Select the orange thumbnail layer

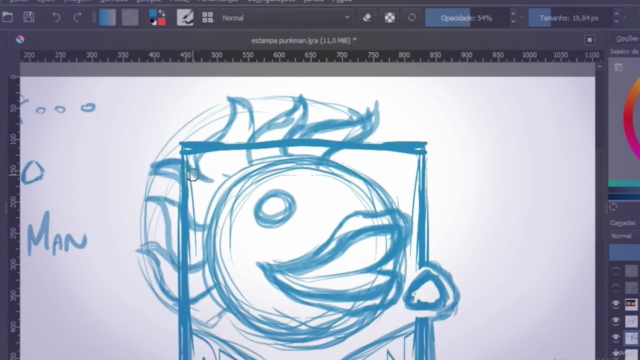tap(631, 304)
